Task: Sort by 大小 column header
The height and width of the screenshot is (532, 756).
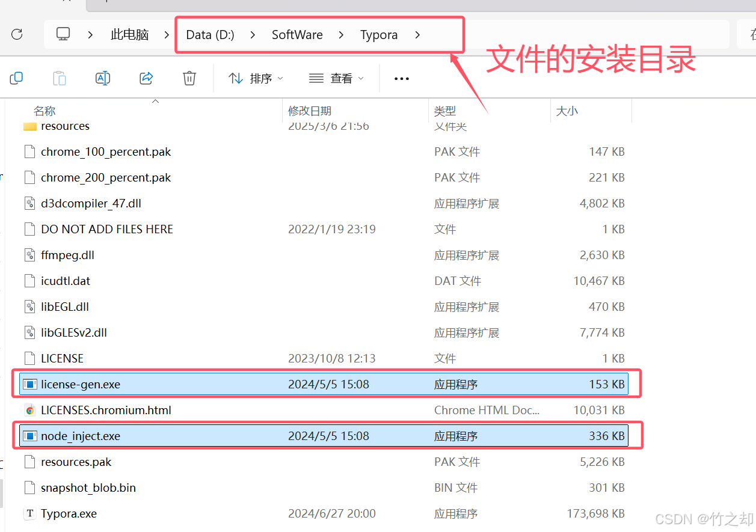Action: 567,111
